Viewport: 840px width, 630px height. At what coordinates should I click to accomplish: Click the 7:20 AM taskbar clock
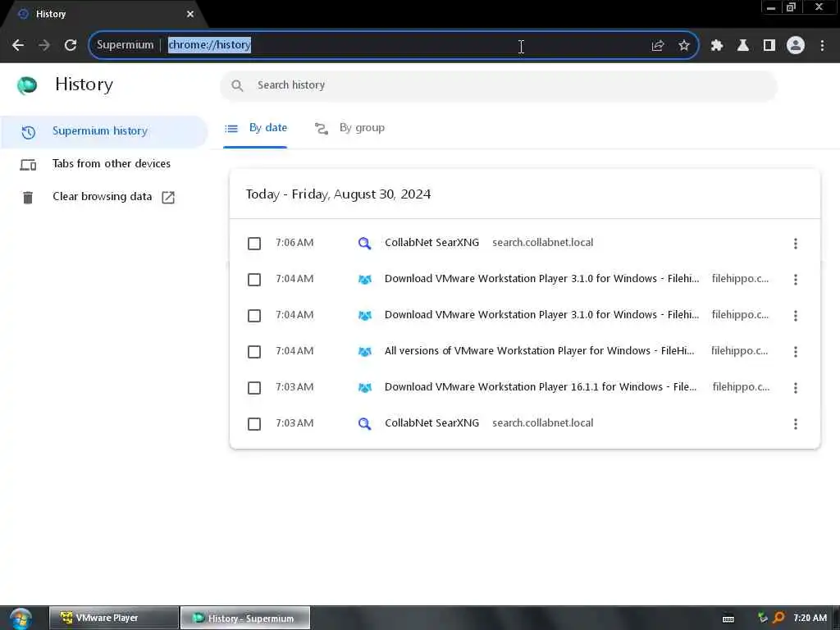click(x=810, y=619)
